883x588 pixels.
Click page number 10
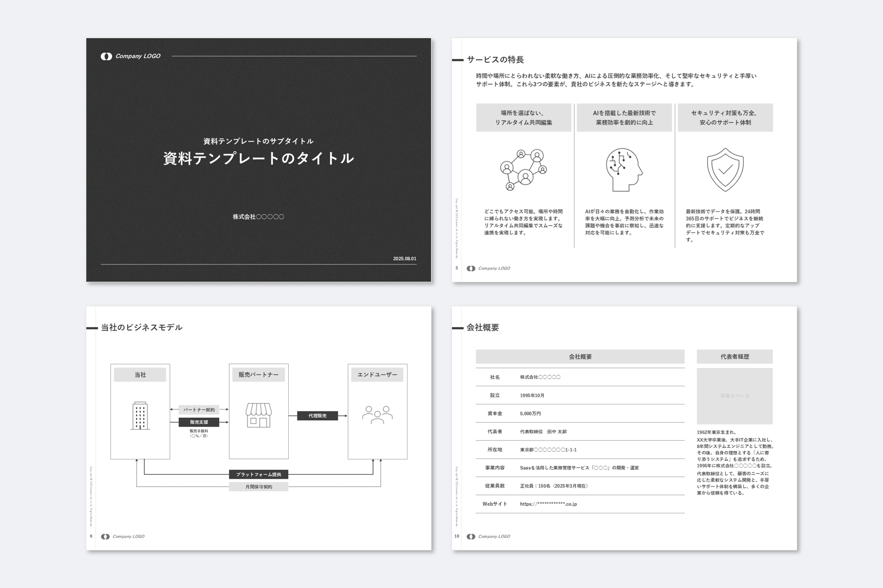tap(457, 537)
